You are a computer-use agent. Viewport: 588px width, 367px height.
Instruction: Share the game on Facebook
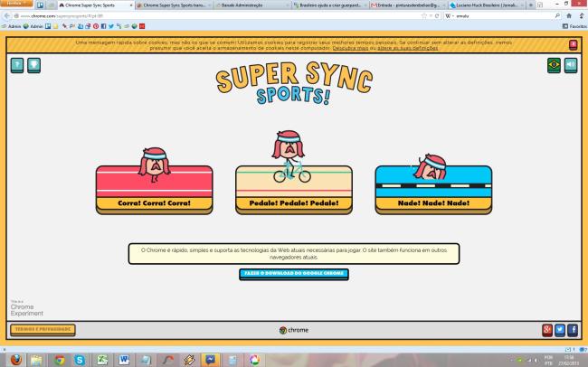pyautogui.click(x=573, y=330)
